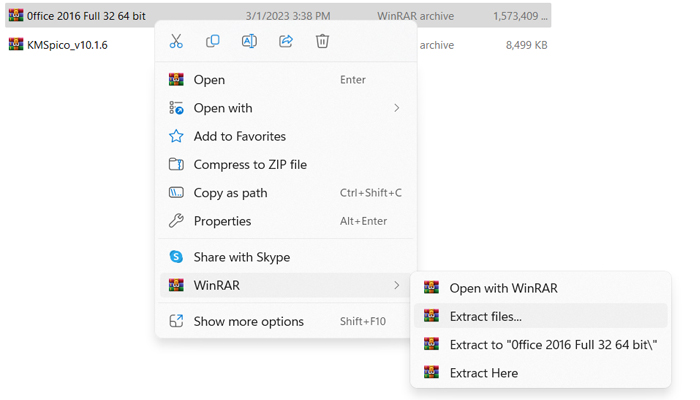Click the WinRAR icon of KMSpico_v10.1.6 file

pyautogui.click(x=16, y=44)
